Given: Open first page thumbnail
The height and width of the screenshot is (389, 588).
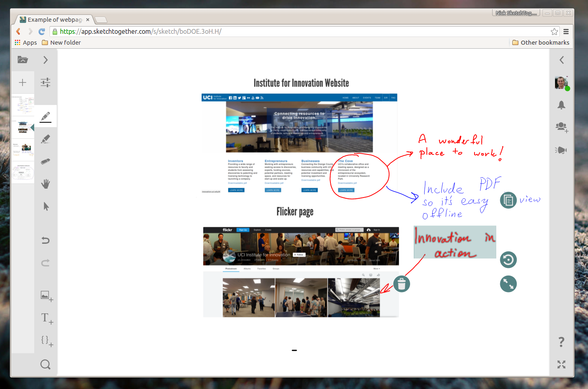Looking at the screenshot, I should (23, 105).
